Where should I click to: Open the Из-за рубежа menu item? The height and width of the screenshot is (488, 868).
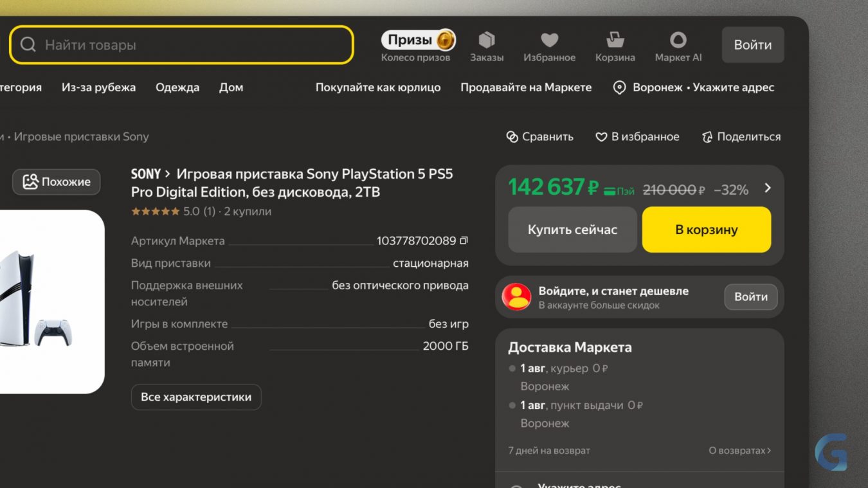tap(98, 87)
